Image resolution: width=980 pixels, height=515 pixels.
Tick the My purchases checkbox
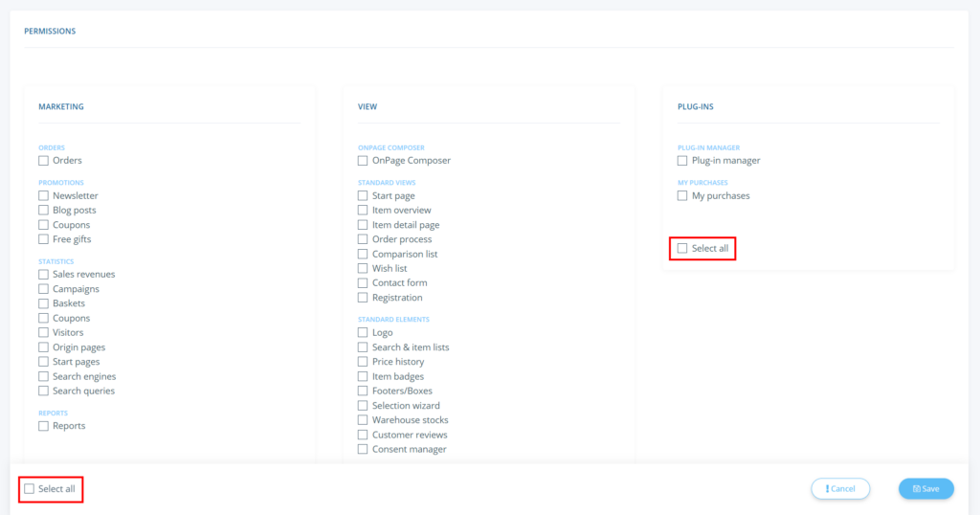(682, 195)
